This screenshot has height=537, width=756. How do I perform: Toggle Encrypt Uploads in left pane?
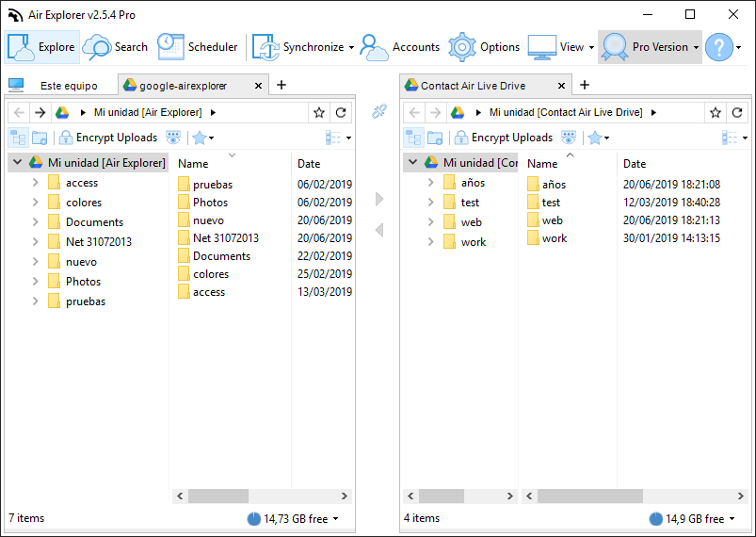pyautogui.click(x=108, y=138)
